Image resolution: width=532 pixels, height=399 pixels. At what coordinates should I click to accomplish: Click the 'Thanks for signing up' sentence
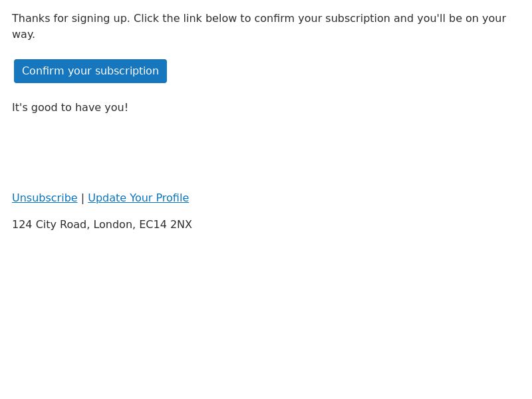click(x=71, y=19)
